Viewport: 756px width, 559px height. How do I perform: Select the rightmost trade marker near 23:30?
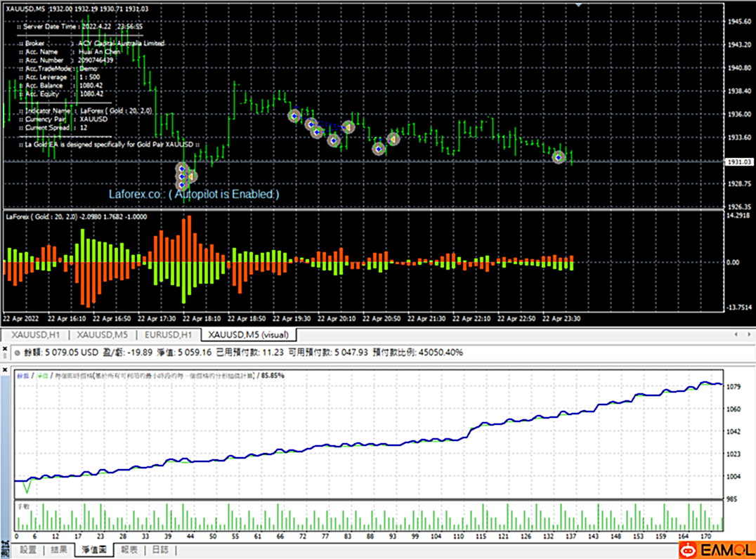click(559, 157)
